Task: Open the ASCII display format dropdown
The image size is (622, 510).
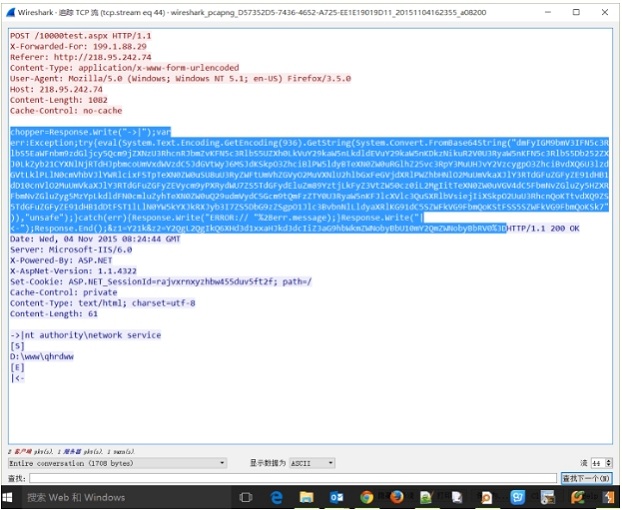Action: tap(312, 463)
